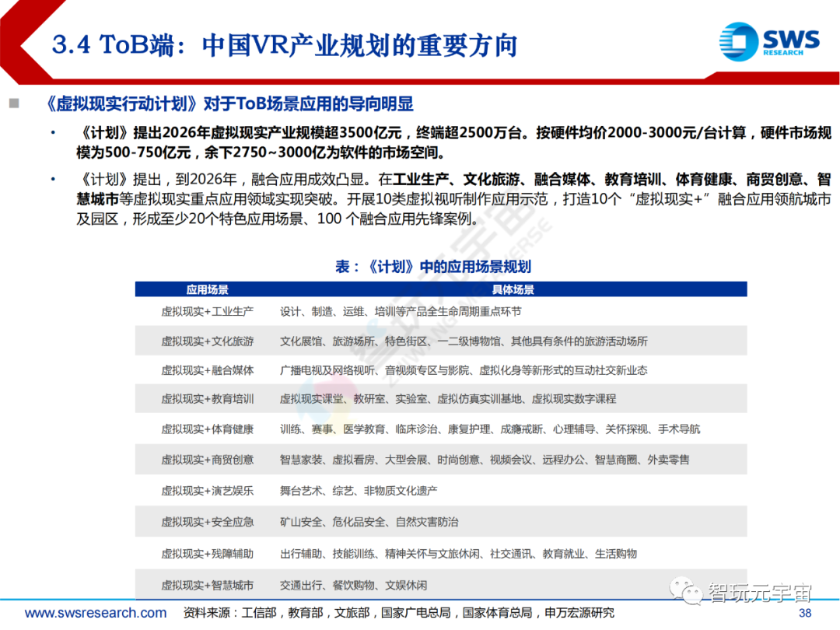This screenshot has height=630, width=840.
Task: Select the 虚拟现实+文化旅游 cell
Action: (208, 341)
